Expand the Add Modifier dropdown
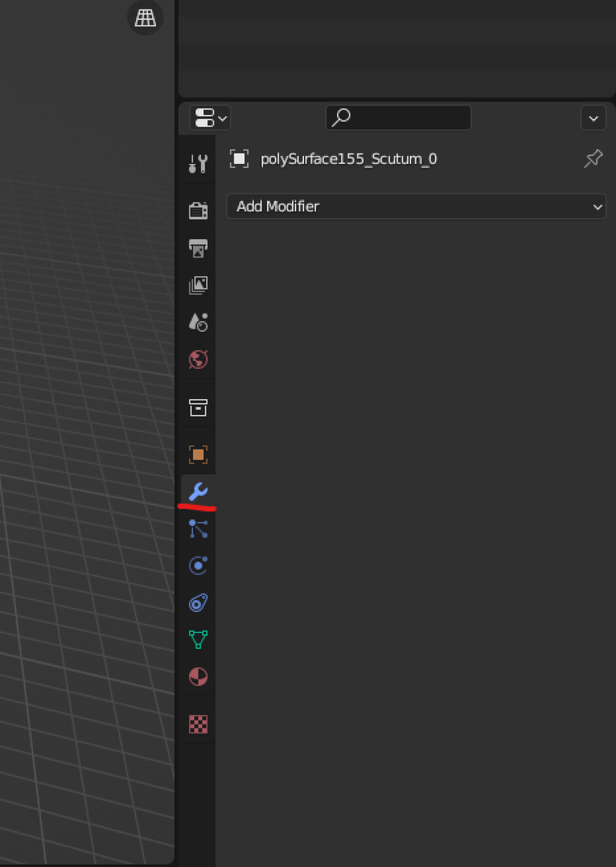 pyautogui.click(x=416, y=206)
